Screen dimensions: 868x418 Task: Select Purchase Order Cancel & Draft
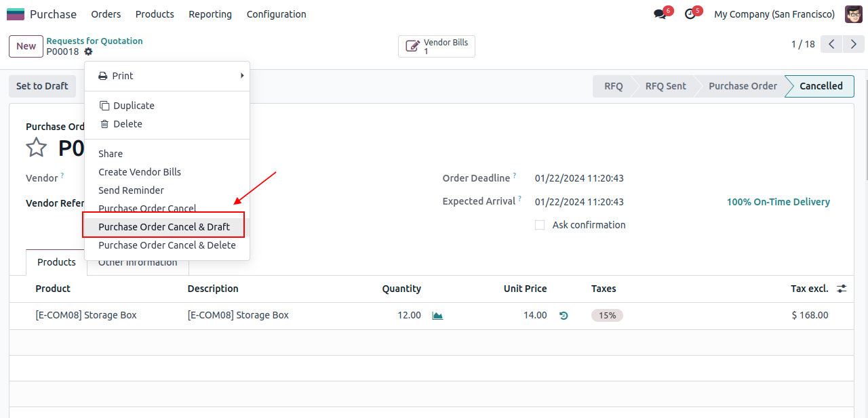pos(164,227)
